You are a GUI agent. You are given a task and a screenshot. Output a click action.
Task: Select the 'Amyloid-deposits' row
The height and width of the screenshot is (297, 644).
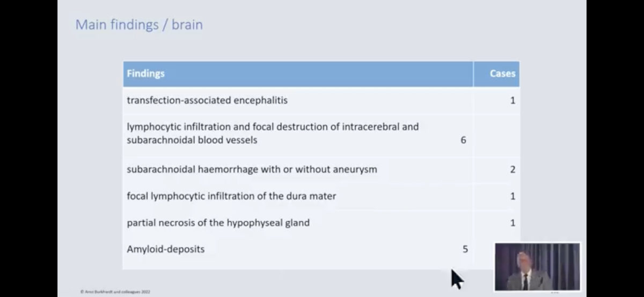(321, 249)
